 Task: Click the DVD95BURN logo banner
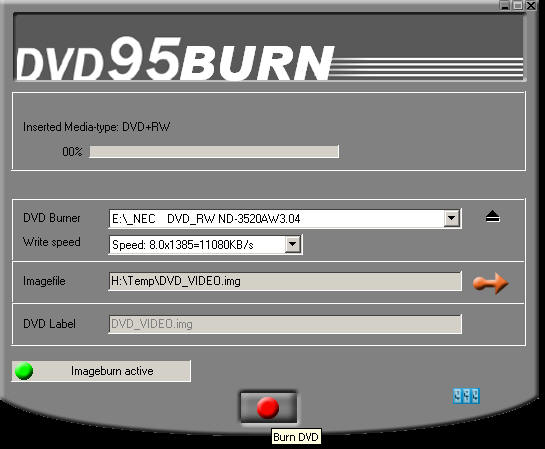coord(269,48)
